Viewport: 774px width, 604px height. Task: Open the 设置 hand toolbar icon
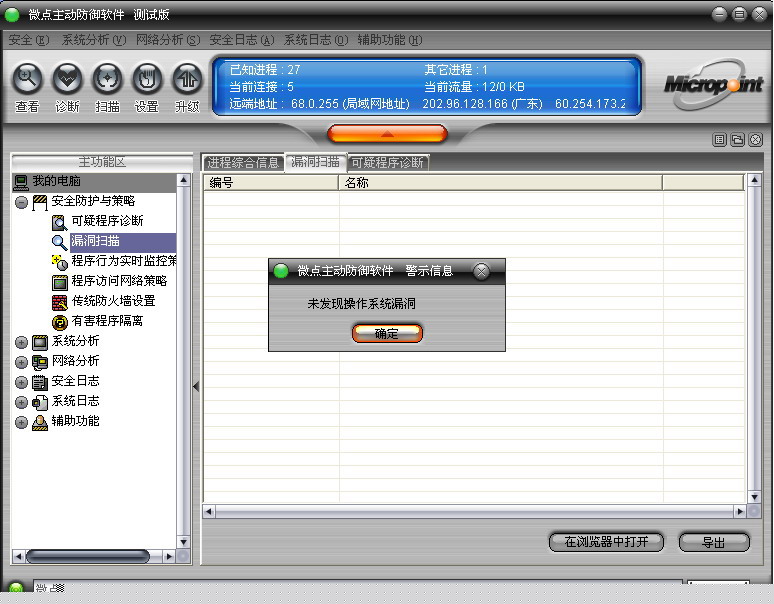point(147,79)
